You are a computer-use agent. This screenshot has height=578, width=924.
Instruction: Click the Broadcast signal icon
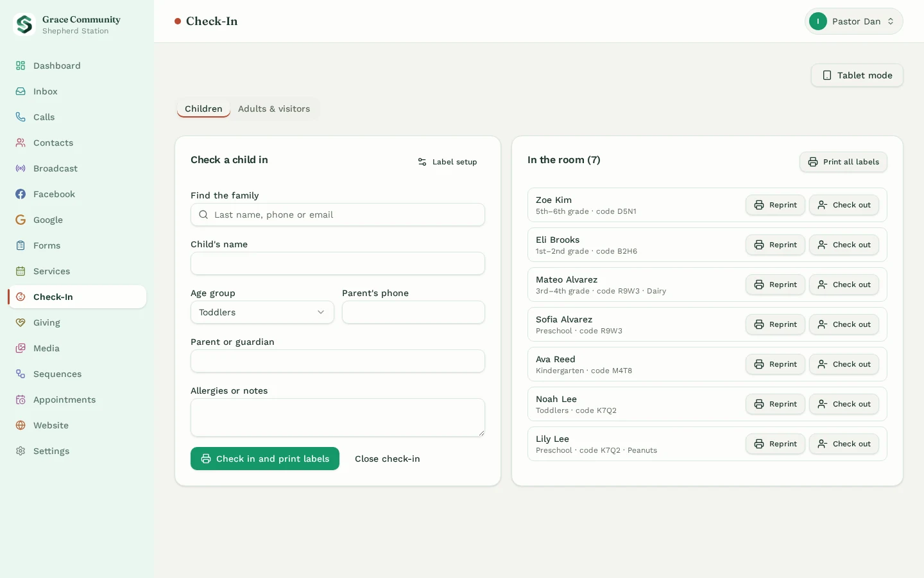[x=21, y=168]
